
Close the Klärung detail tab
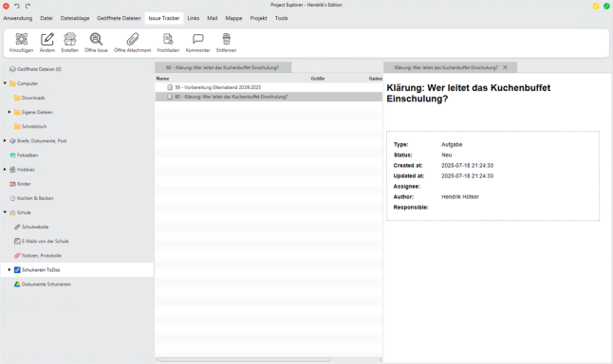point(505,67)
